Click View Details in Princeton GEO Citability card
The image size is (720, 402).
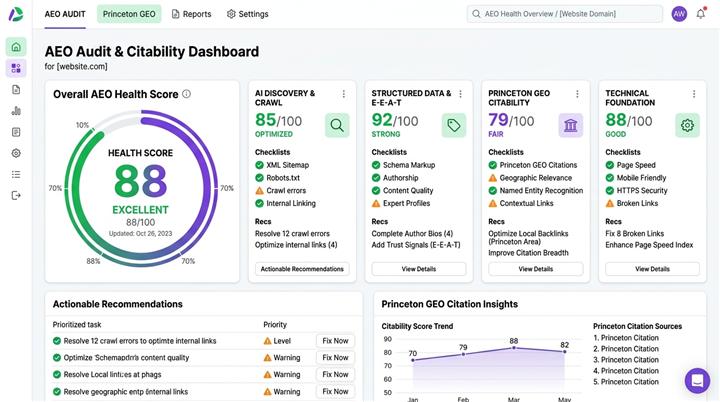[x=536, y=269]
